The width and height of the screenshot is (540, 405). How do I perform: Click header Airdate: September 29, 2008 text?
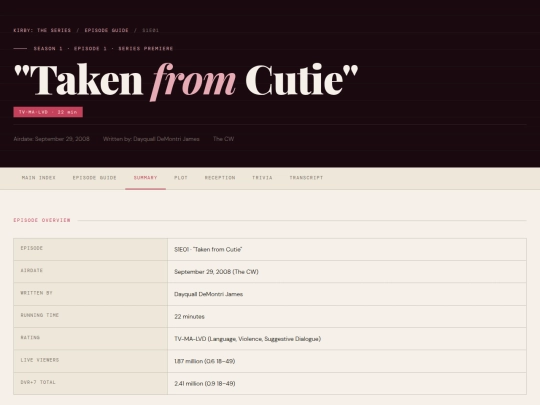click(x=51, y=139)
